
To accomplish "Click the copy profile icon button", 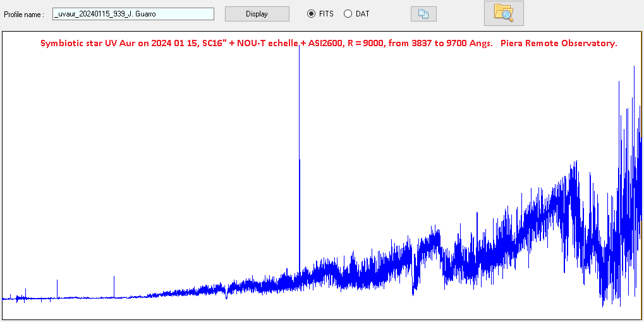I will pyautogui.click(x=423, y=14).
